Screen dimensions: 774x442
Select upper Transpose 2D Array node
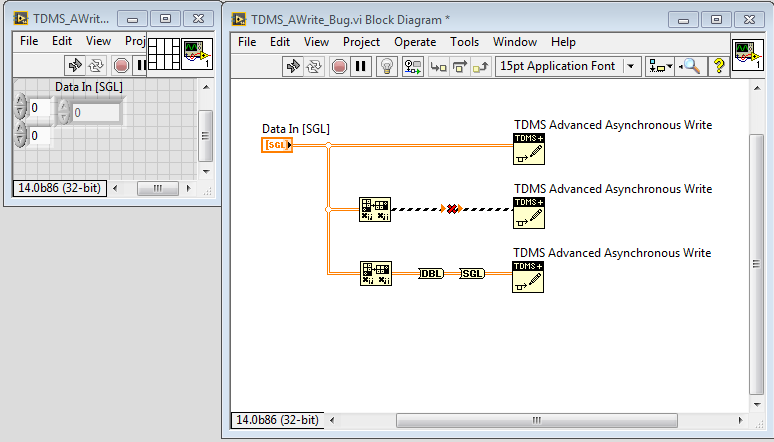point(375,209)
